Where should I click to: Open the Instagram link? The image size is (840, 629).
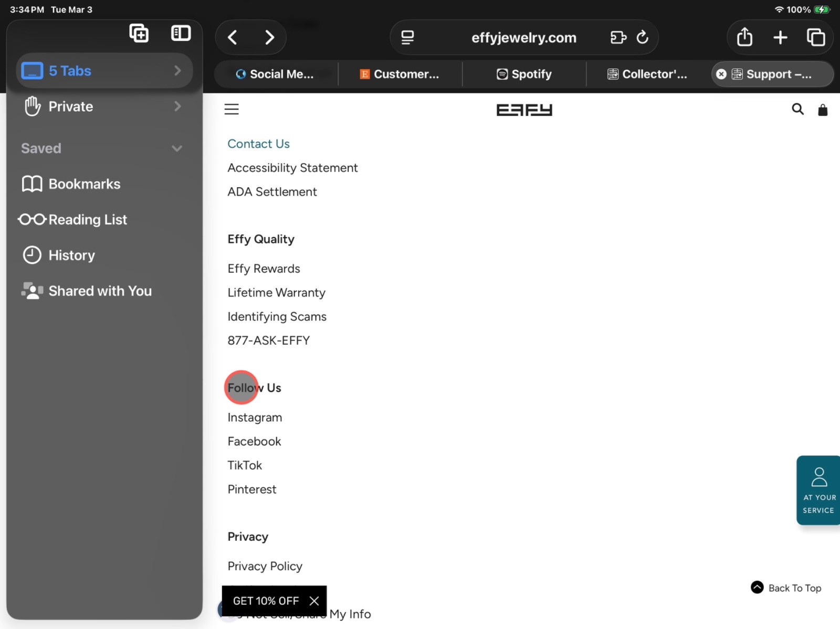pyautogui.click(x=255, y=418)
